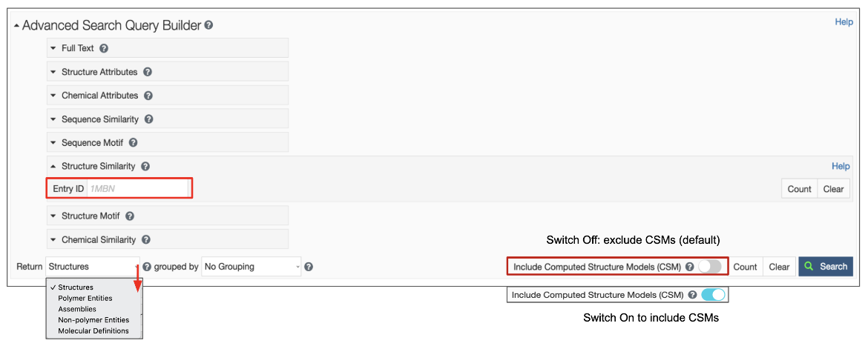Image resolution: width=868 pixels, height=346 pixels.
Task: Click help icon beside Chemical Similarity
Action: 146,240
